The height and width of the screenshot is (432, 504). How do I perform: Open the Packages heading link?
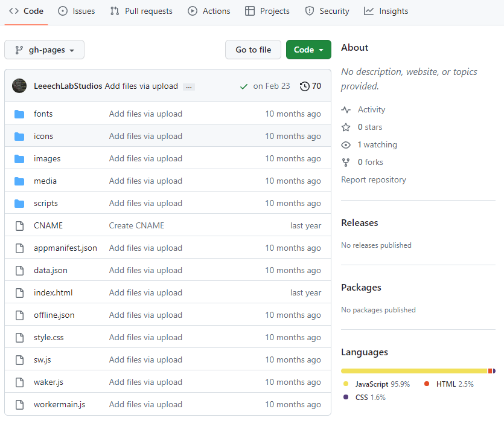pyautogui.click(x=361, y=287)
